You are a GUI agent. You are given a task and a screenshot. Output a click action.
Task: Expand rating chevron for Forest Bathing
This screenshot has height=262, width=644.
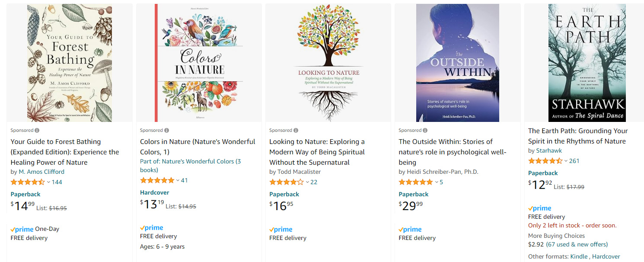(x=48, y=182)
